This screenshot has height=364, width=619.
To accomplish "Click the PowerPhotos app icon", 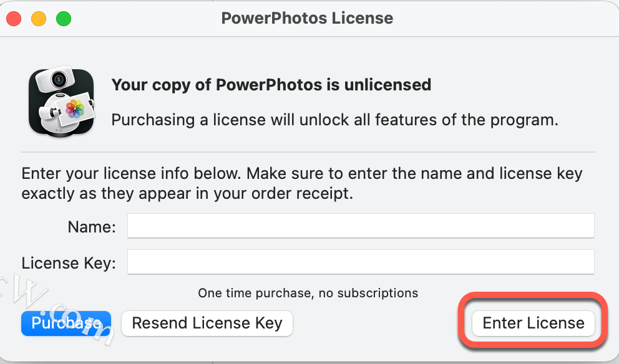I will pyautogui.click(x=61, y=102).
